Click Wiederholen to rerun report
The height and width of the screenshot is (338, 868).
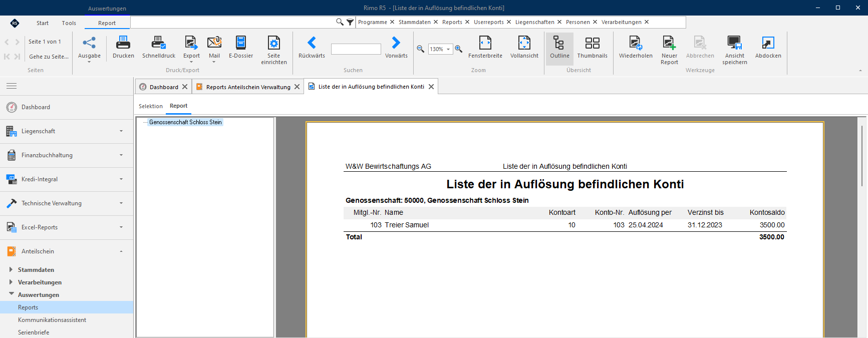tap(636, 48)
